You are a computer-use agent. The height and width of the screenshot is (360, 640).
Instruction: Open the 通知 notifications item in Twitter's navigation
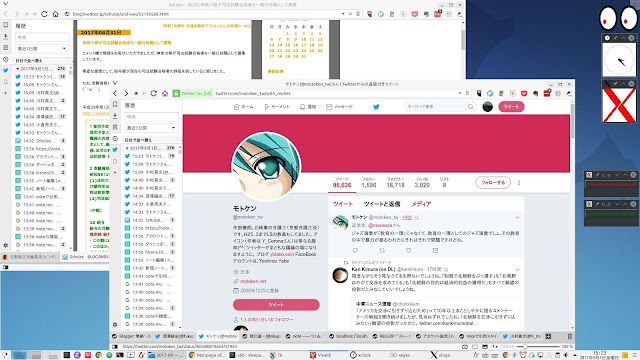(x=308, y=107)
